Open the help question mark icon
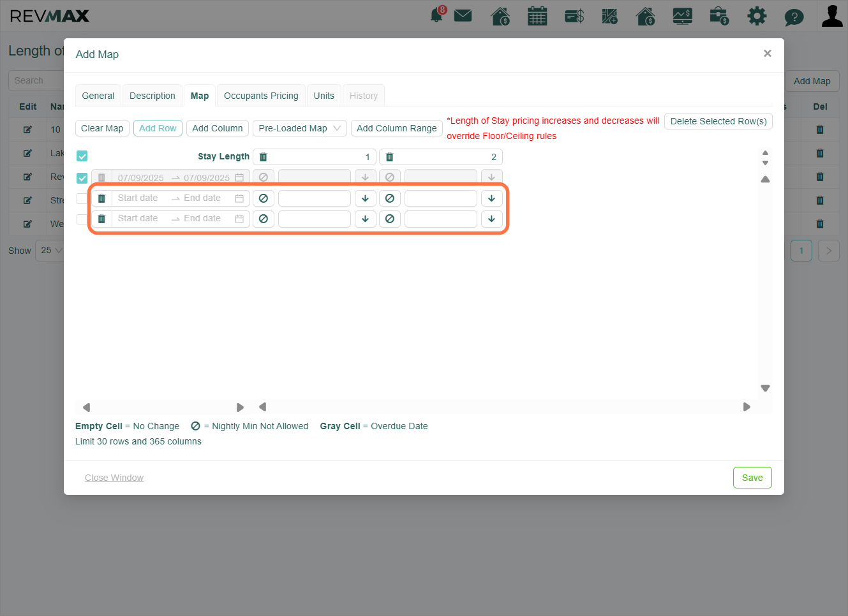 pyautogui.click(x=794, y=17)
